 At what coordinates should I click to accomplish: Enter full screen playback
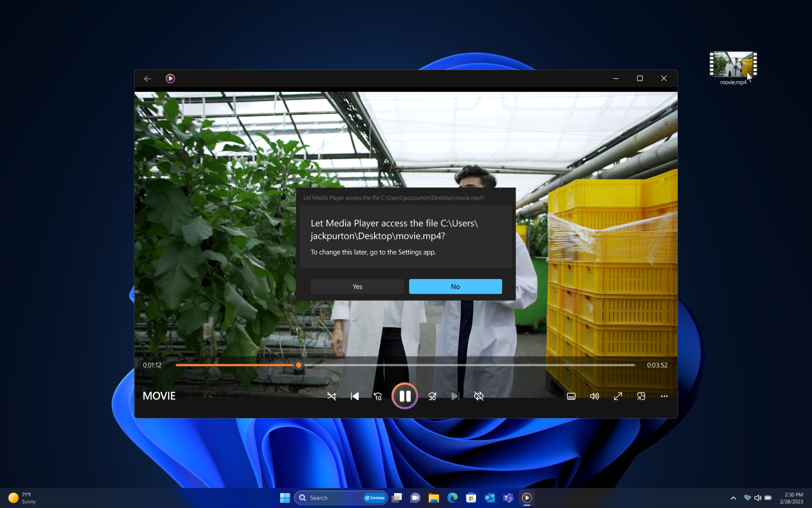(x=617, y=396)
